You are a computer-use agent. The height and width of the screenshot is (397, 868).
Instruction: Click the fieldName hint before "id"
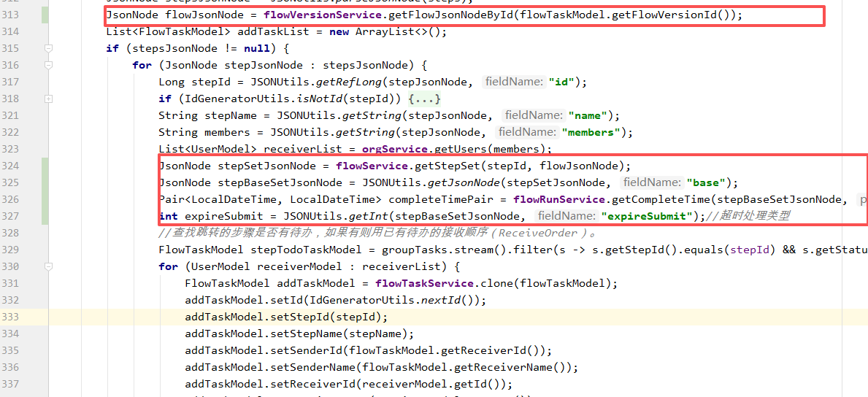(515, 82)
